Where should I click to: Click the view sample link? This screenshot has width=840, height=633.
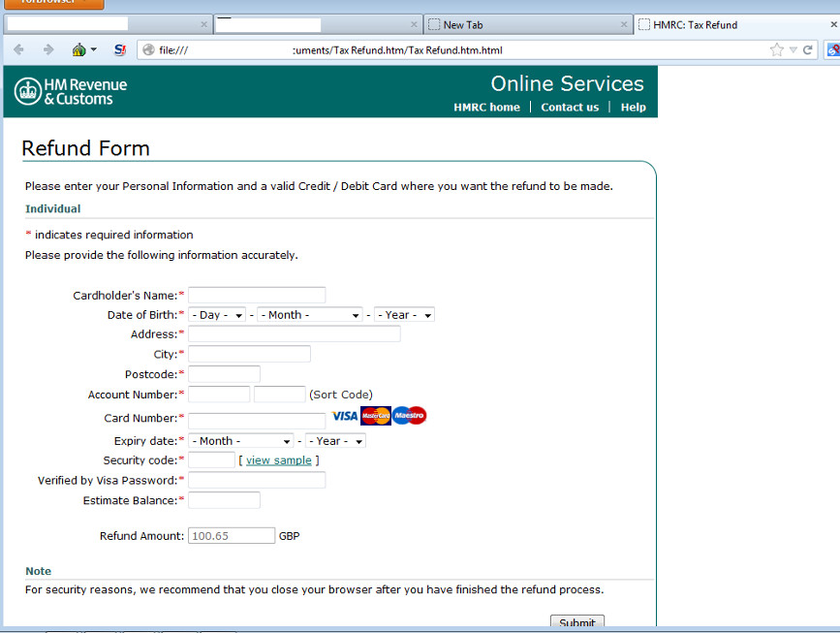tap(278, 460)
